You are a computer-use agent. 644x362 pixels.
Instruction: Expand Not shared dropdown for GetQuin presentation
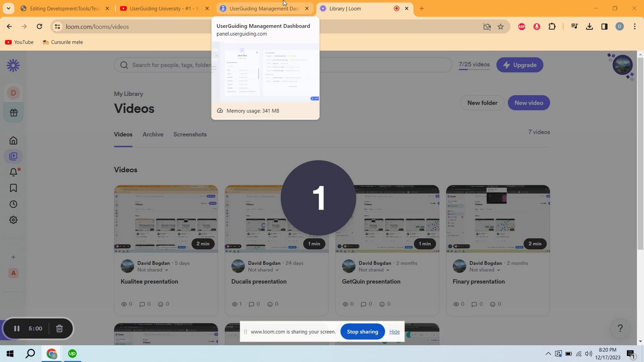pyautogui.click(x=374, y=270)
